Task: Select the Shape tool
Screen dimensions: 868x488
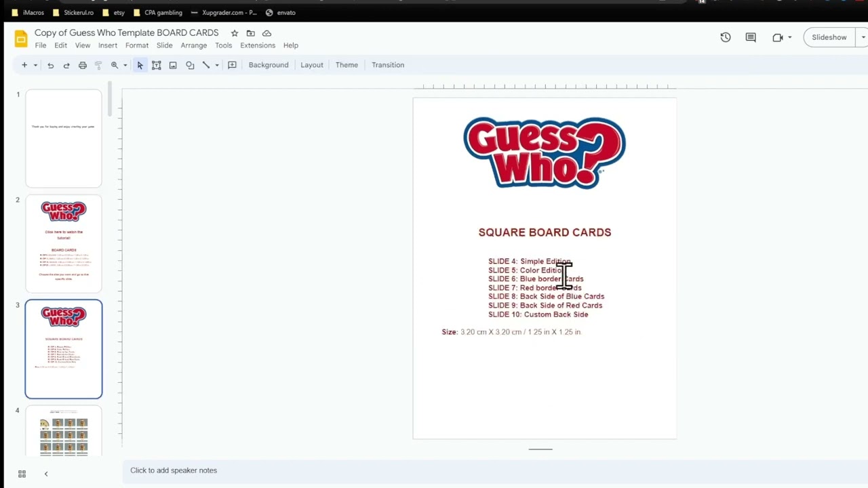Action: (x=190, y=65)
